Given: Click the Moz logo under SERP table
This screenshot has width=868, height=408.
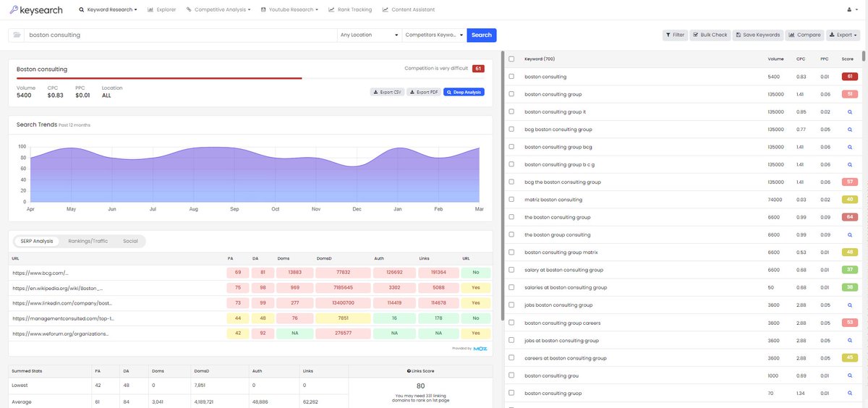Looking at the screenshot, I should tap(480, 348).
